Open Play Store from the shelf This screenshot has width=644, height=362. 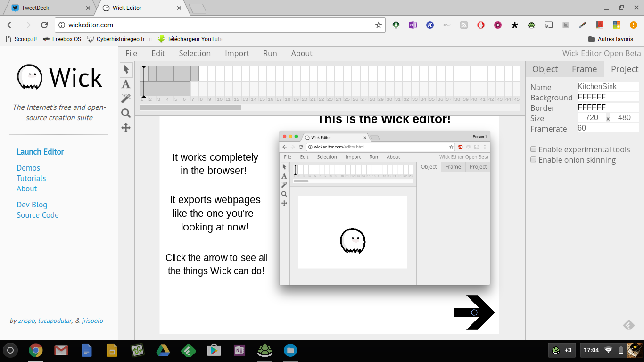214,350
